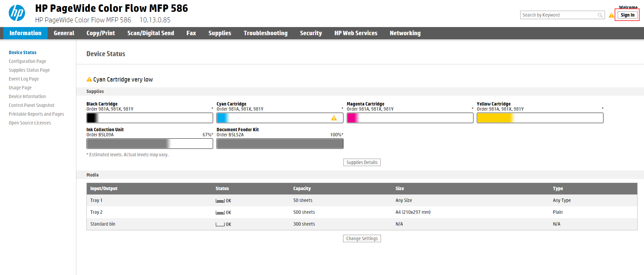Click the search magnifier icon
Viewport: 644px width, 275px height.
[x=600, y=15]
